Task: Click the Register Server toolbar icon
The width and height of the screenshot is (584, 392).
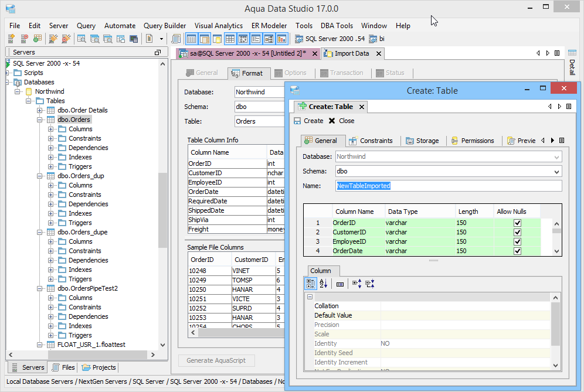Action: [x=11, y=39]
